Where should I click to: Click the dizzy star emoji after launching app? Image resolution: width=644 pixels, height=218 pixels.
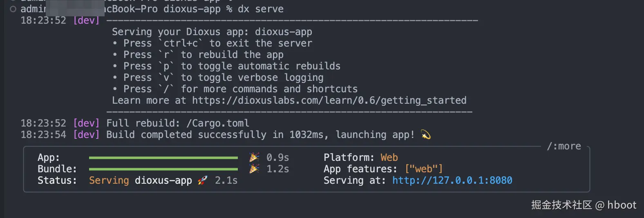tap(426, 135)
